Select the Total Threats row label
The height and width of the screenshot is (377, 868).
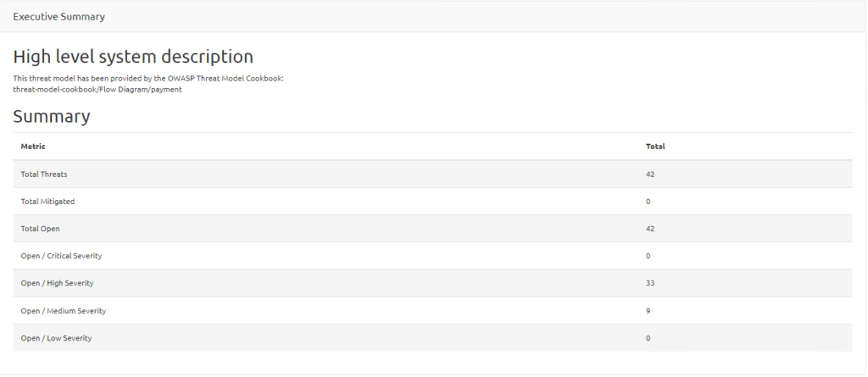pyautogui.click(x=44, y=174)
